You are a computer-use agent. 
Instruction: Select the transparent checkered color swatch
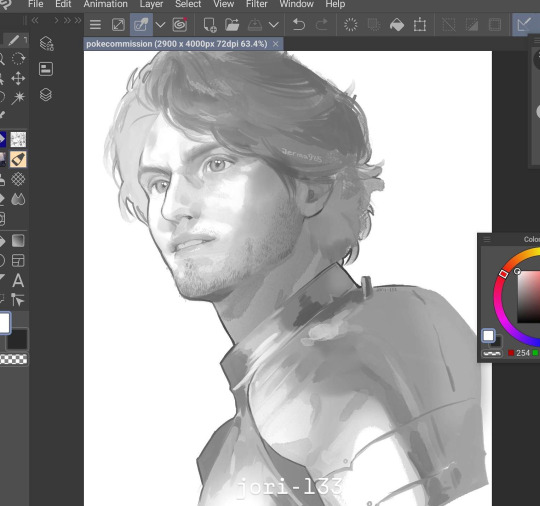click(x=13, y=359)
